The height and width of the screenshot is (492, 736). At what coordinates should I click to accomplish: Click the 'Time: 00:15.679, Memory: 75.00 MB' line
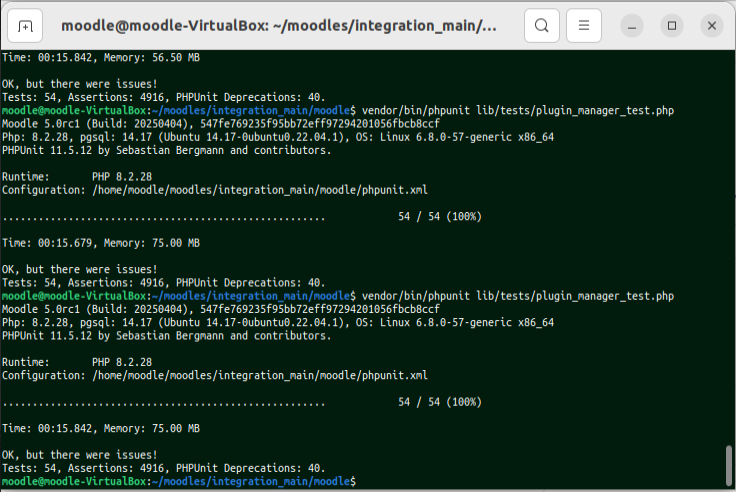coord(101,243)
